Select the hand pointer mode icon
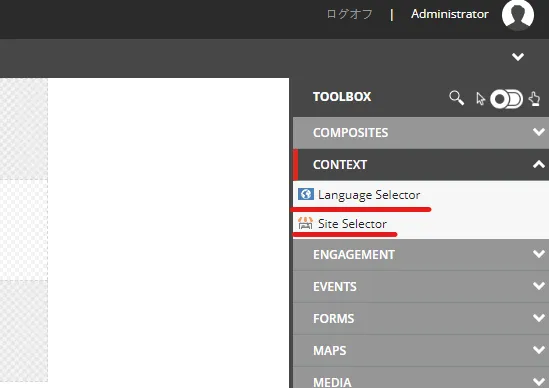The width and height of the screenshot is (549, 388). point(534,99)
